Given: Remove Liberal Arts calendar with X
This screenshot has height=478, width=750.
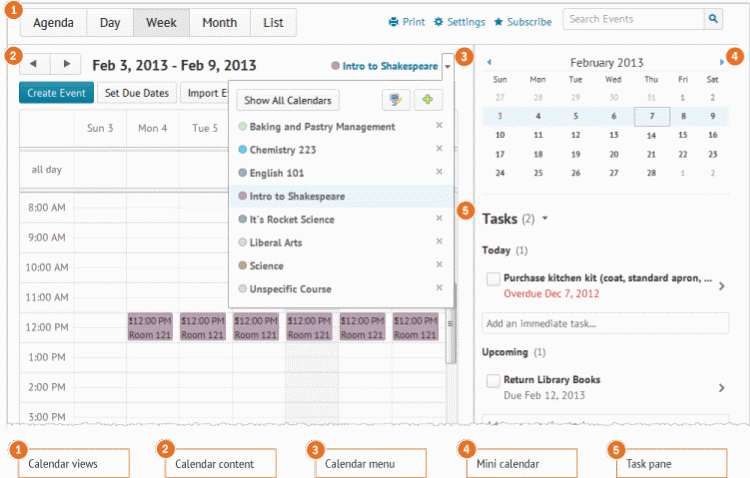Looking at the screenshot, I should [x=438, y=242].
